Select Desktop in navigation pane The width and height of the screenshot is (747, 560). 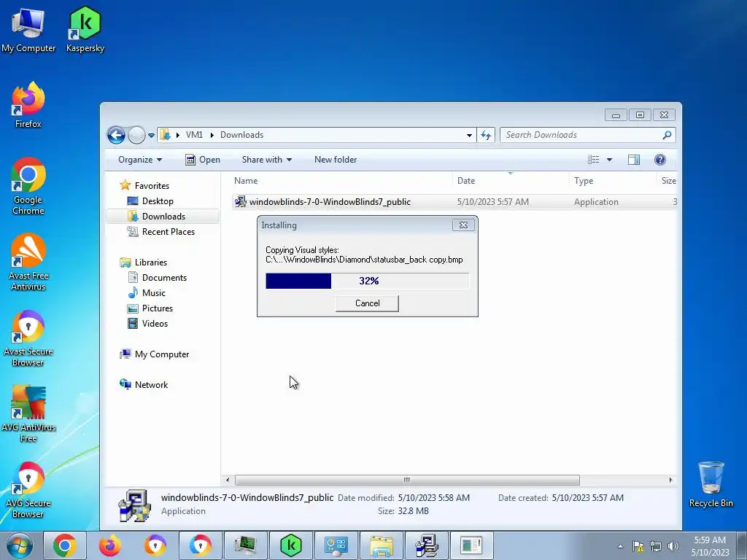(x=158, y=201)
